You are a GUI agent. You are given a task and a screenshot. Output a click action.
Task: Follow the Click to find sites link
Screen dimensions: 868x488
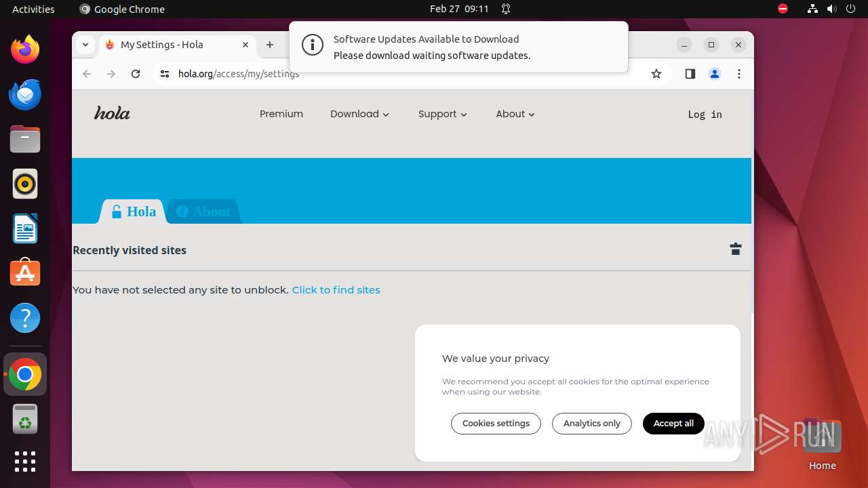(336, 290)
